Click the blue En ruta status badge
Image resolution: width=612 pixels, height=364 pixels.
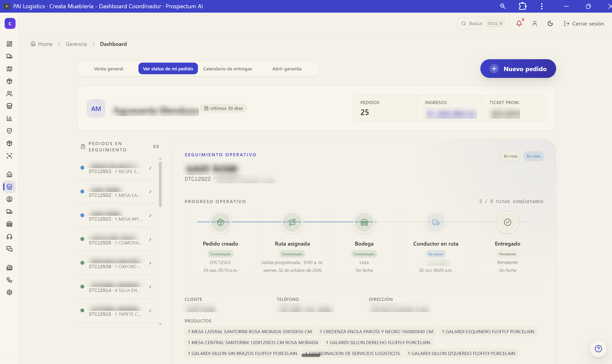click(533, 156)
